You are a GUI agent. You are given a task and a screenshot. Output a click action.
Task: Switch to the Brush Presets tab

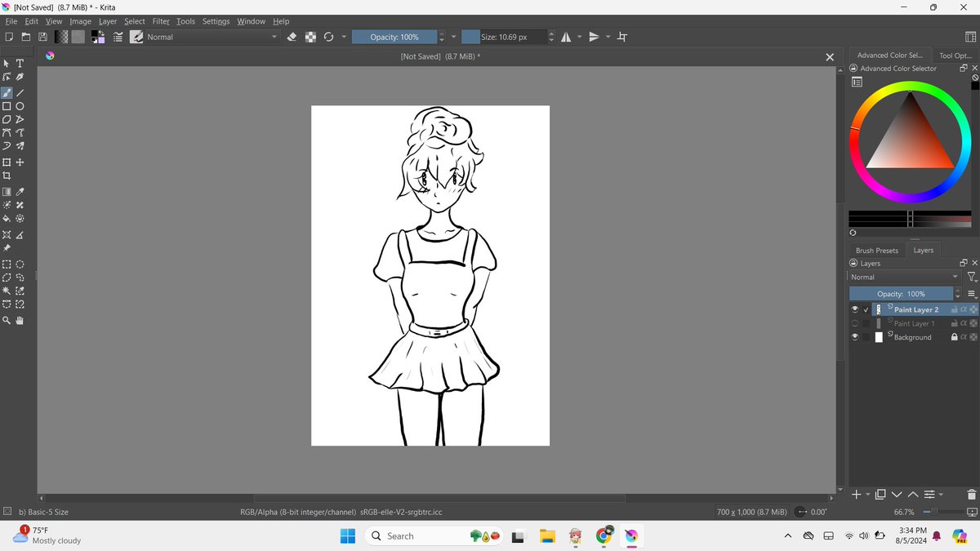(x=877, y=251)
